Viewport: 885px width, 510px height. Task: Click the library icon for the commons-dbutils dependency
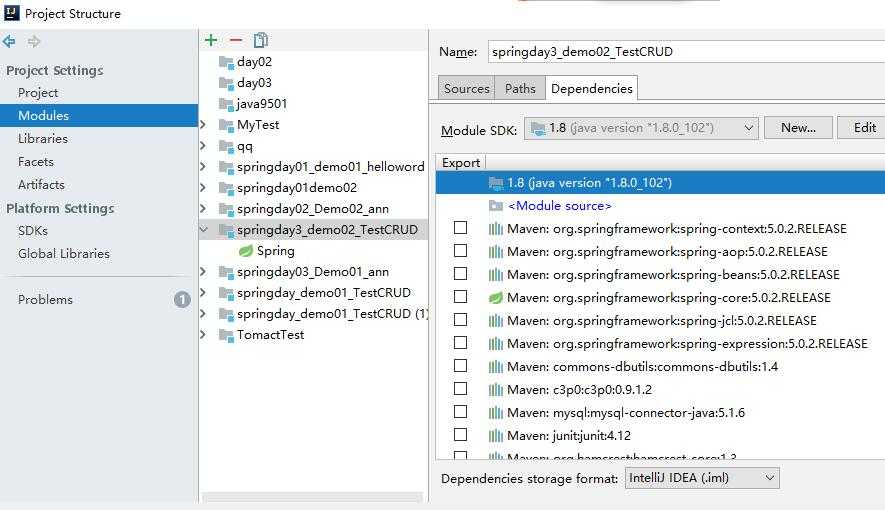pos(496,367)
